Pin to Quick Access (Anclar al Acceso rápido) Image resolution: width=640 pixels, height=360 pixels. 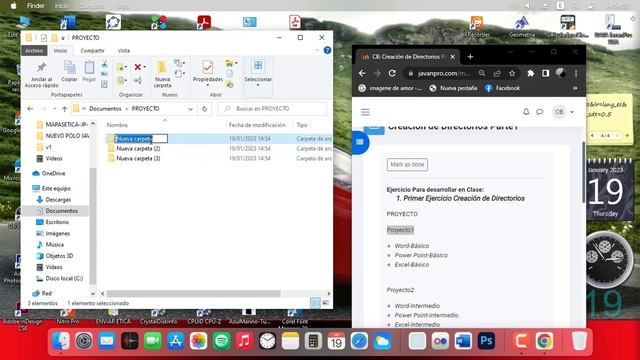click(41, 74)
